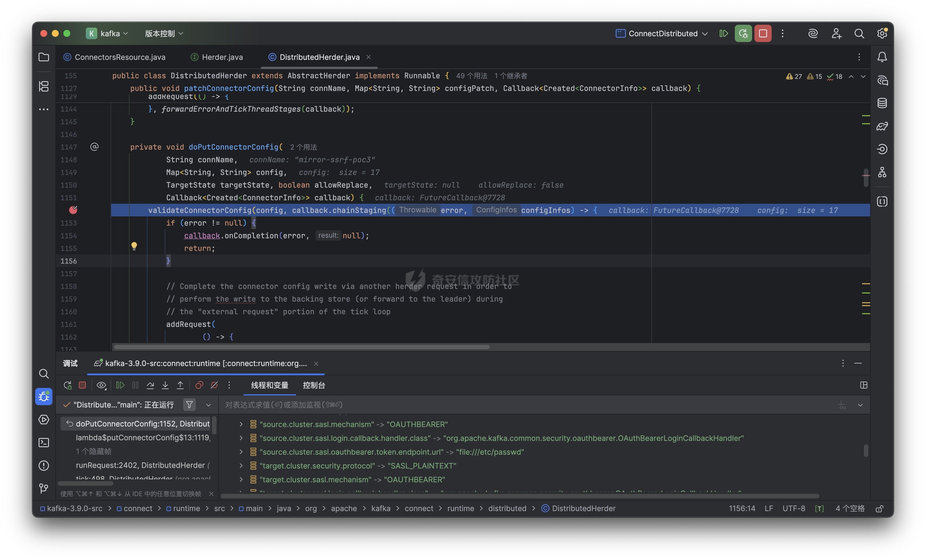Open the Gradle tool window icon
Image resolution: width=926 pixels, height=560 pixels.
(x=882, y=126)
